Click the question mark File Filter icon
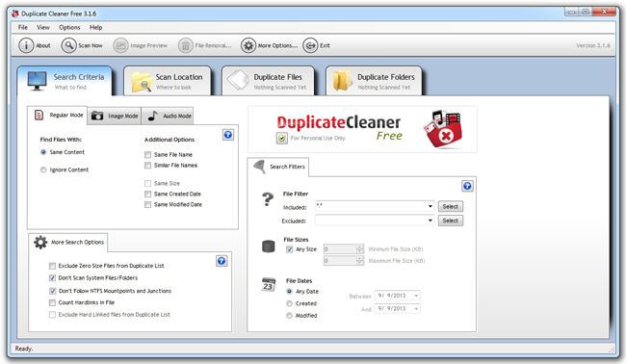Image resolution: width=626 pixels, height=364 pixels. point(268,198)
